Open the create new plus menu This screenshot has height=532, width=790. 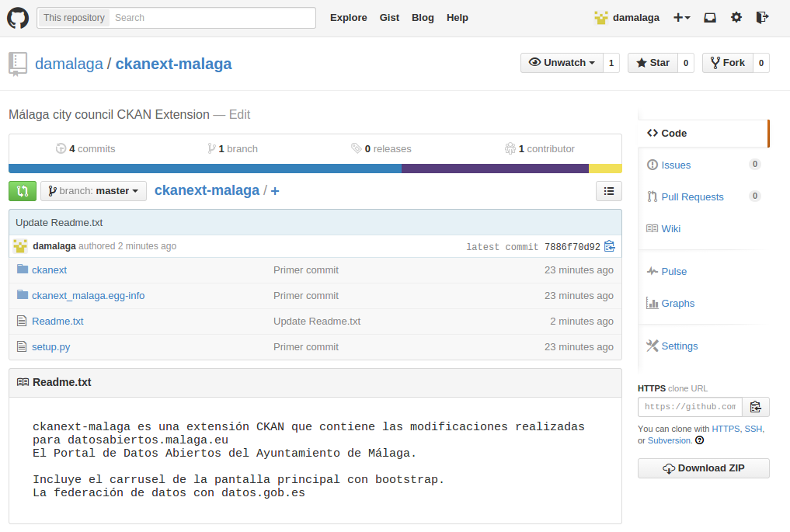(681, 18)
